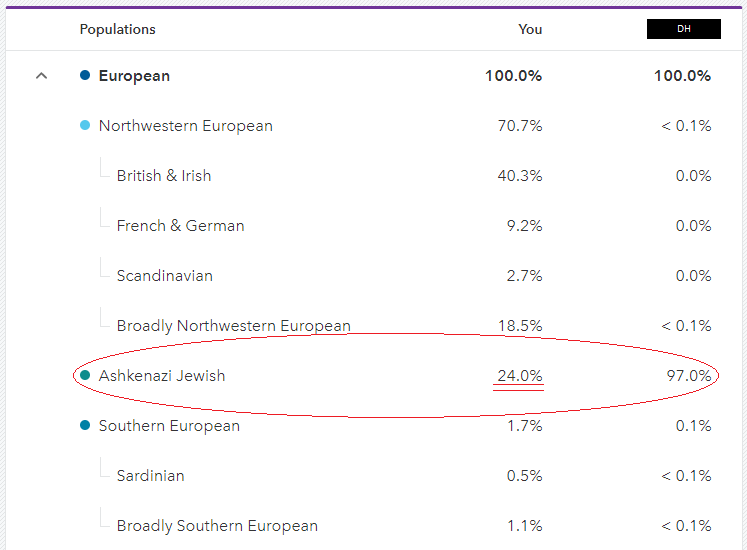
Task: Select the European population row label
Action: click(x=134, y=76)
